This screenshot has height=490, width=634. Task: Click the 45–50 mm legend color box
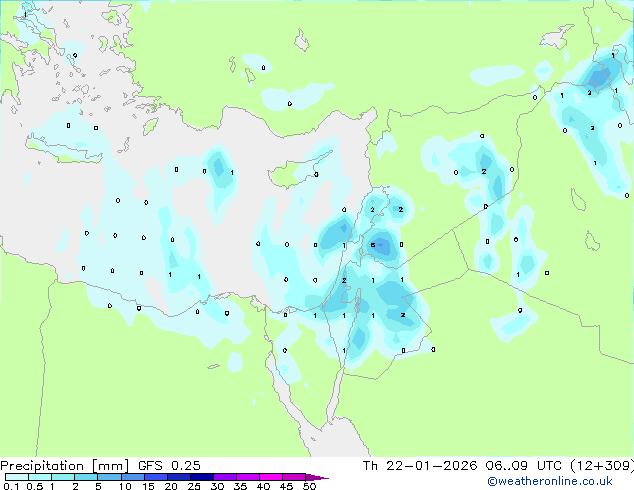coord(294,477)
